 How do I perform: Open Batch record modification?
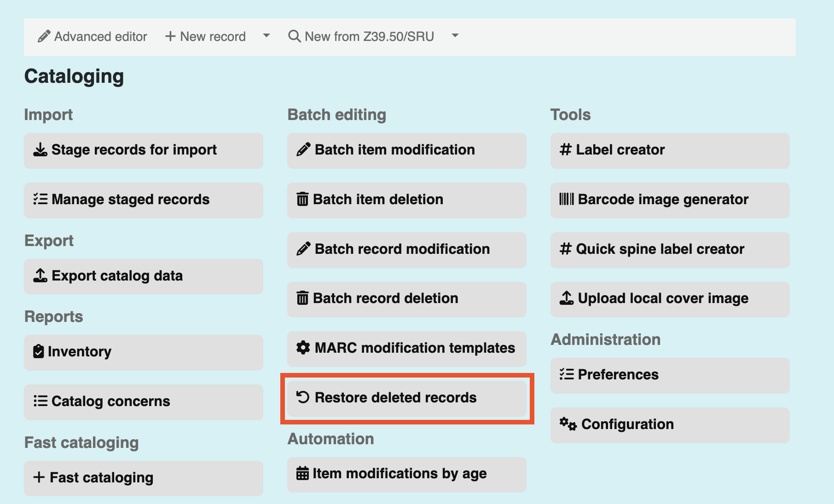[x=407, y=250]
